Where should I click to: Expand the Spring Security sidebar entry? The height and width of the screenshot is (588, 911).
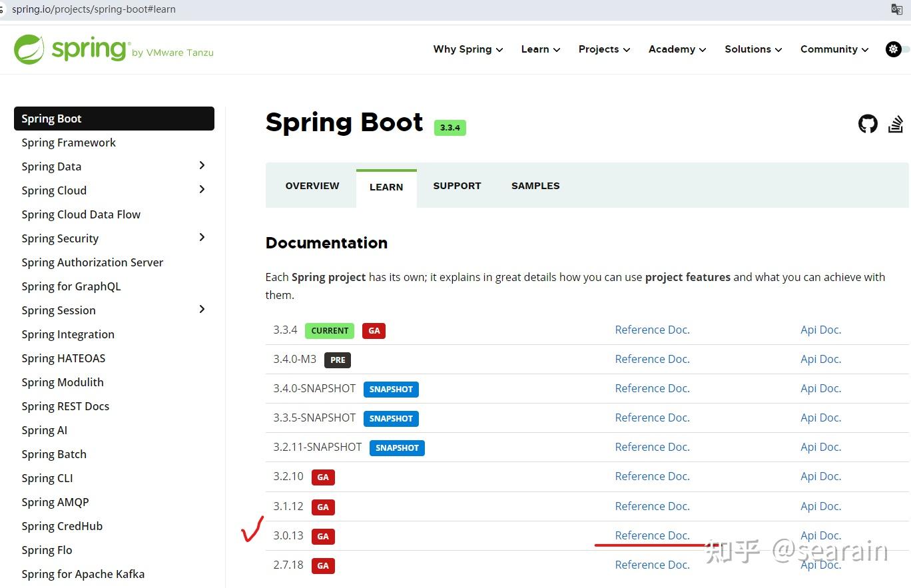pyautogui.click(x=202, y=238)
